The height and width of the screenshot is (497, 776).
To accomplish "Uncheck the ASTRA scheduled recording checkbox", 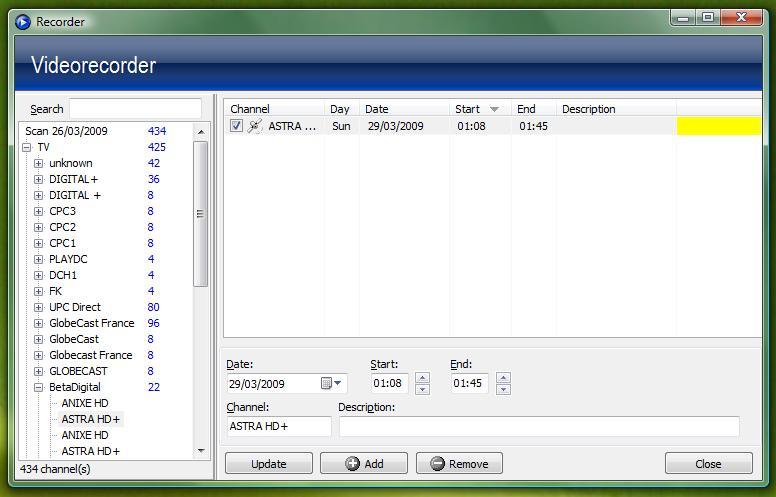I will pyautogui.click(x=236, y=126).
